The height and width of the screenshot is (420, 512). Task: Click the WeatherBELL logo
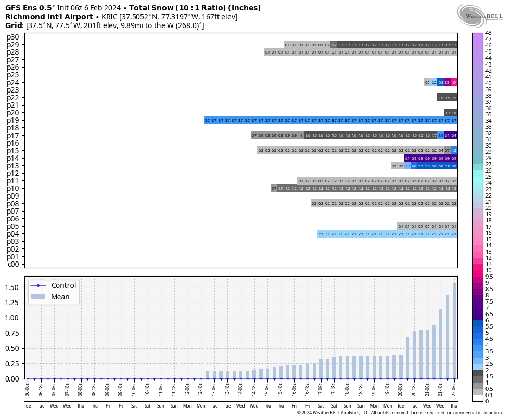click(480, 13)
